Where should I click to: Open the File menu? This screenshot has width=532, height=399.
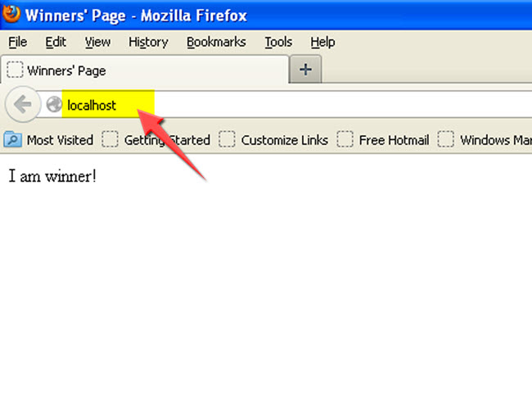point(18,42)
